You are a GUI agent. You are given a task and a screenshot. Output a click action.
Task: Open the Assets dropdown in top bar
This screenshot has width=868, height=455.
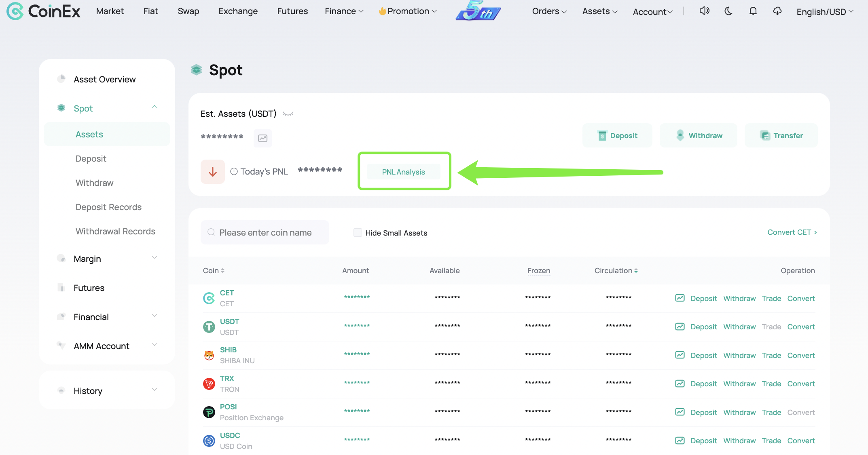pos(600,11)
